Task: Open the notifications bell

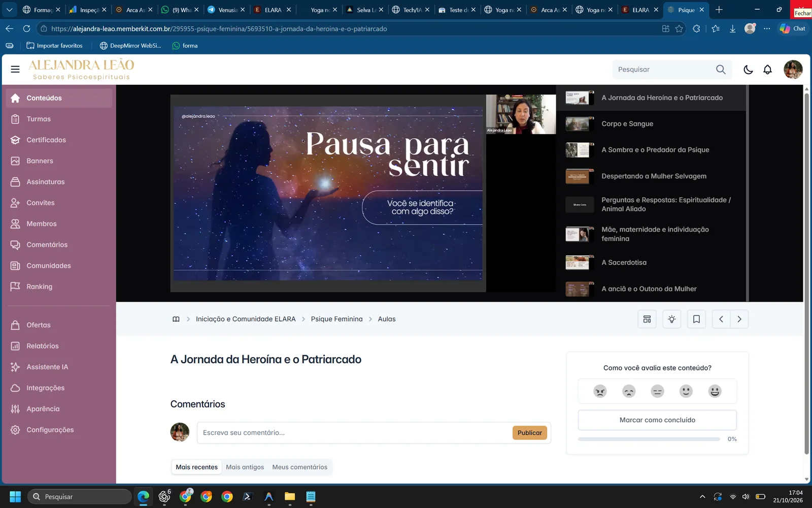Action: click(x=767, y=70)
